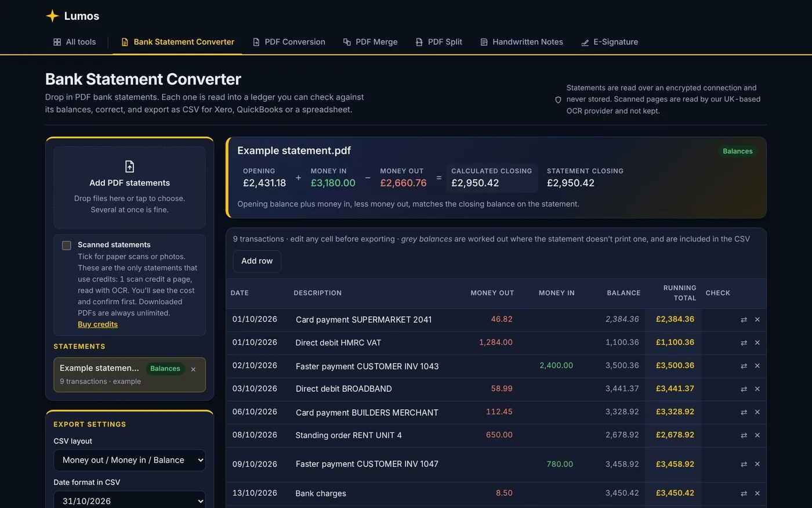Screen dimensions: 812x508
Task: Click the RUNNING TOTAL column header
Action: 679,293
